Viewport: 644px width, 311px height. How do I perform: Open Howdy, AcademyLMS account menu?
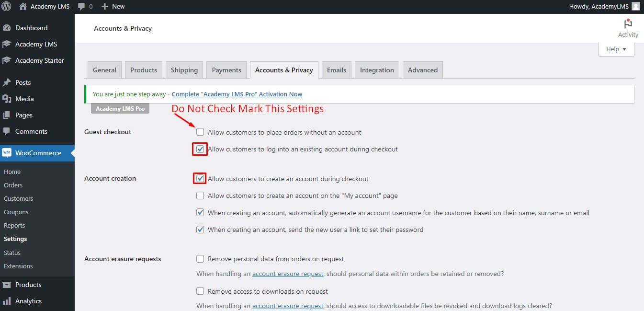604,7
